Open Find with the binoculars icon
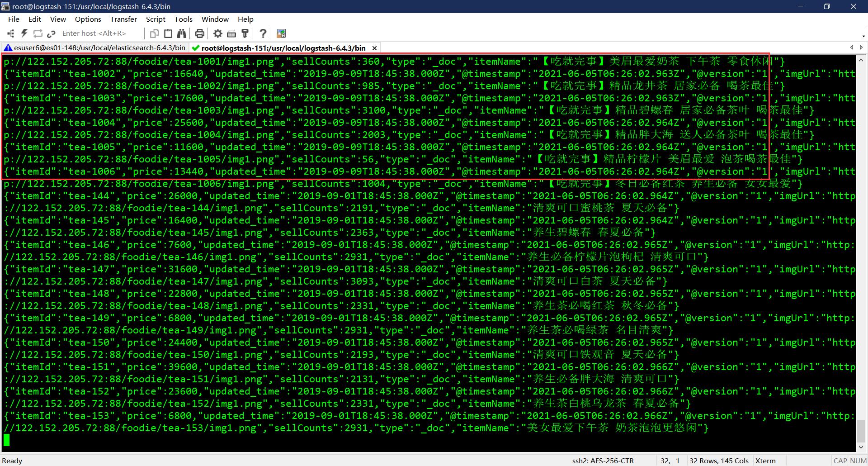This screenshot has height=466, width=868. coord(182,33)
